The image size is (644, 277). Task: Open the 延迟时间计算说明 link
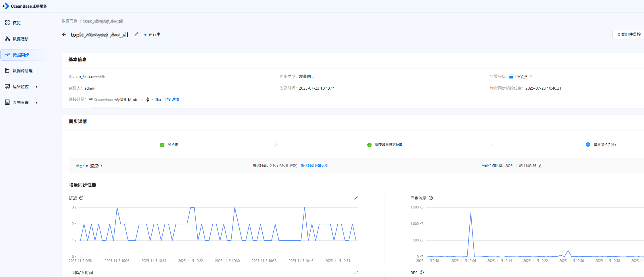(314, 166)
